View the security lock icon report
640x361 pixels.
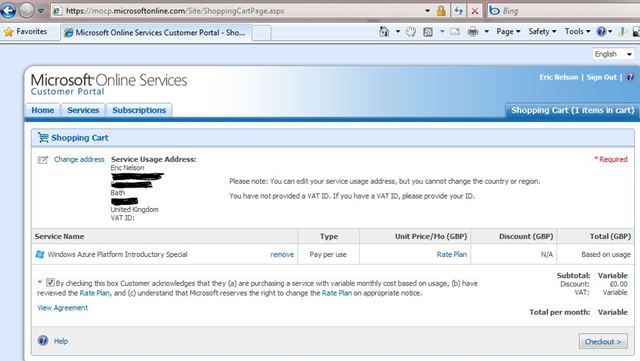441,11
